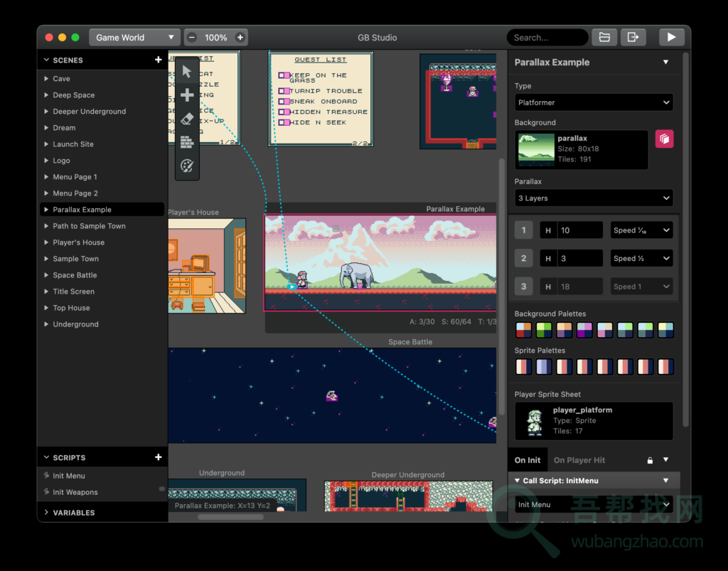Switch to On Player Hit tab
Viewport: 728px width, 571px height.
[579, 460]
